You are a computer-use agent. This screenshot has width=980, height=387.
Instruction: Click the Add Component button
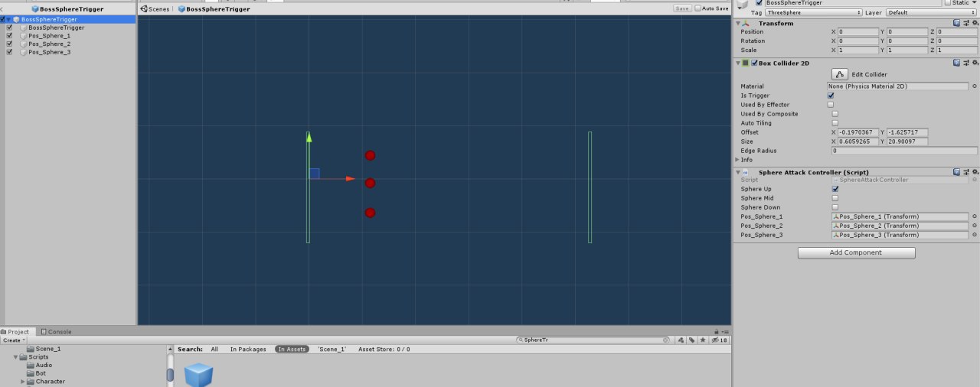(x=856, y=252)
